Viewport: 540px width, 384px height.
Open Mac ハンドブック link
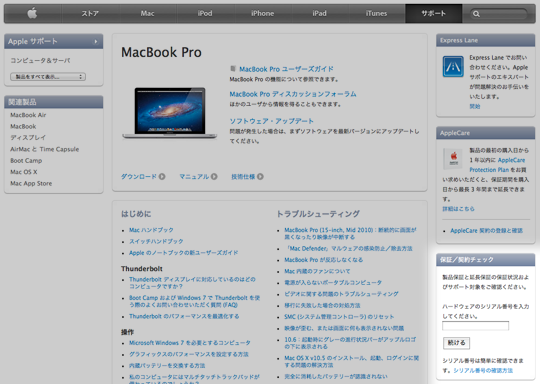pos(151,230)
